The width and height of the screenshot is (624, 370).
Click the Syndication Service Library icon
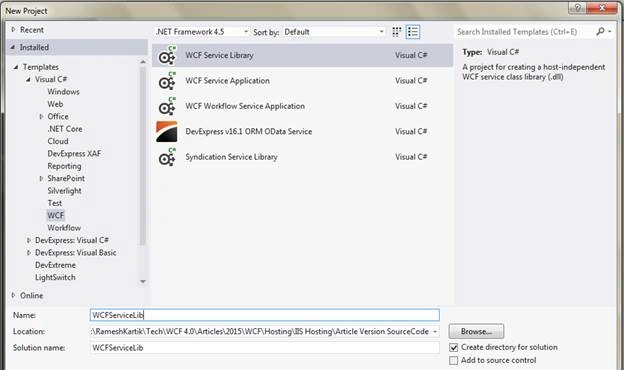[x=167, y=157]
